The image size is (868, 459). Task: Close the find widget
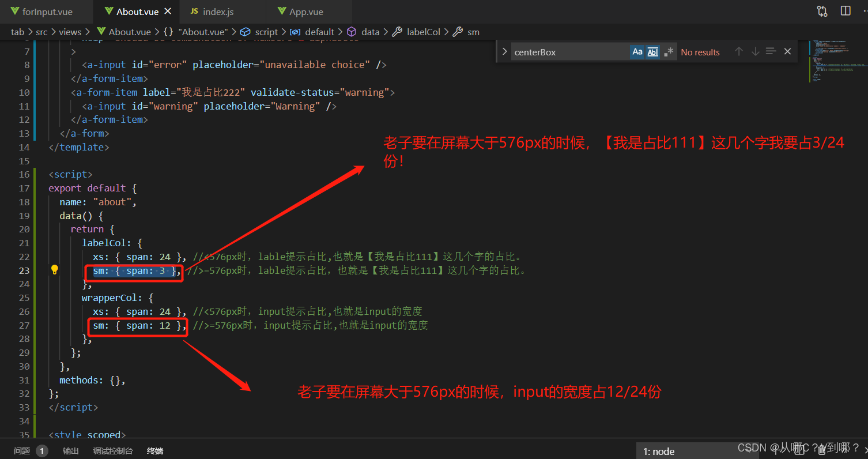click(787, 51)
